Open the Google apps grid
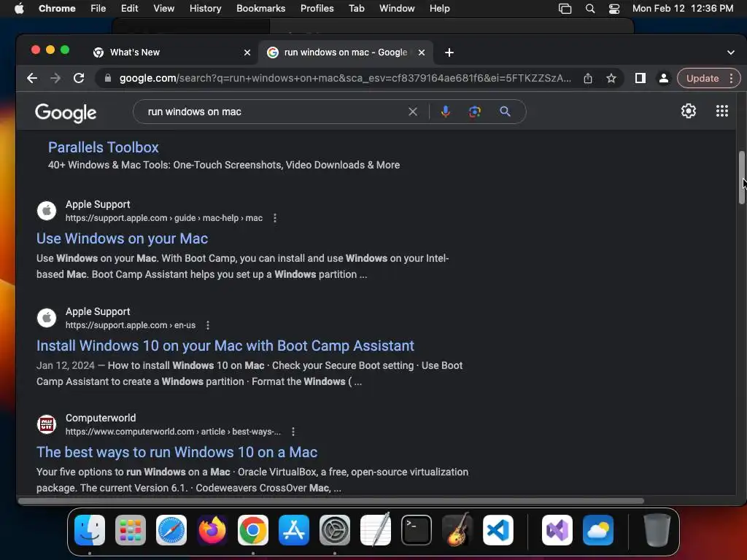Viewport: 747px width, 560px height. 722,111
